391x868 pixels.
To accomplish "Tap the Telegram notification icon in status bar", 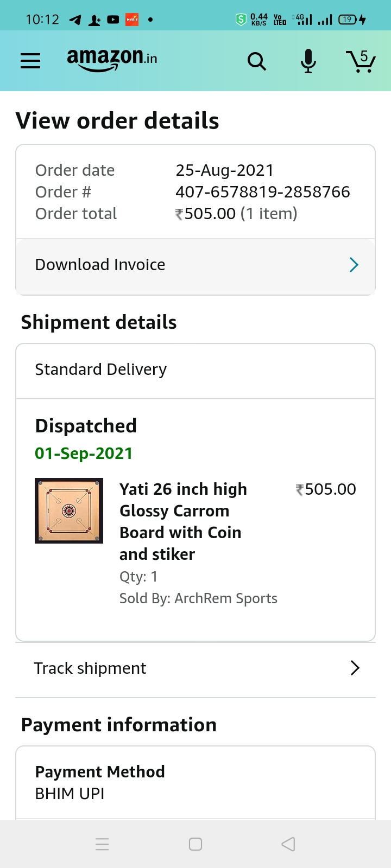I will pos(75,20).
